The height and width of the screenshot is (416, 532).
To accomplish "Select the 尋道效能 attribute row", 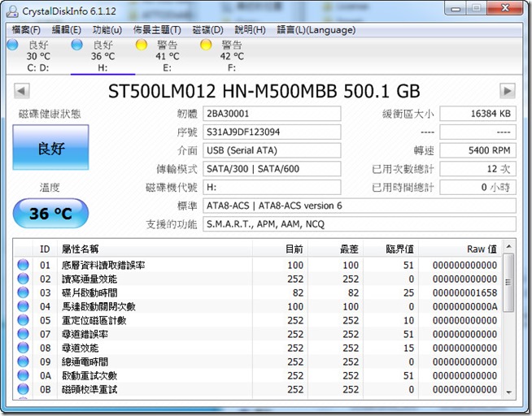I will [x=258, y=348].
